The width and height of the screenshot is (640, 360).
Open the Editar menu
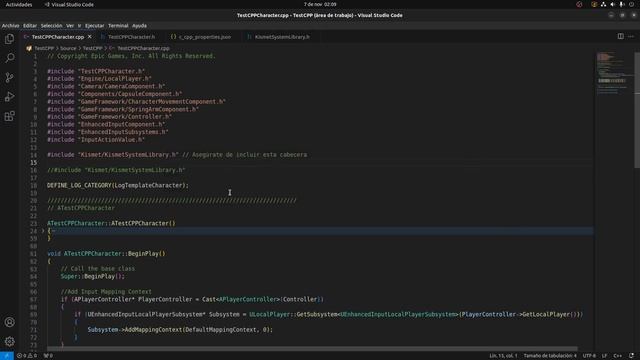(30, 26)
